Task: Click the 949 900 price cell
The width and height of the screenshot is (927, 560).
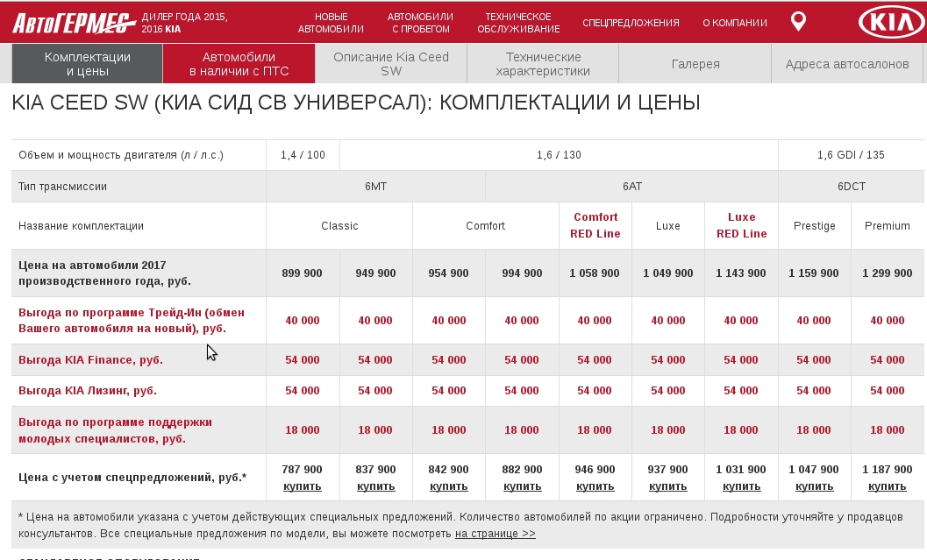Action: (x=375, y=273)
